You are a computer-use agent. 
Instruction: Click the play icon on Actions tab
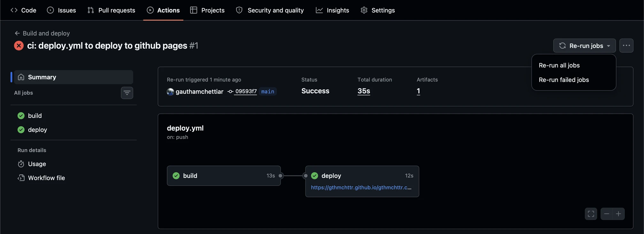[x=150, y=10]
